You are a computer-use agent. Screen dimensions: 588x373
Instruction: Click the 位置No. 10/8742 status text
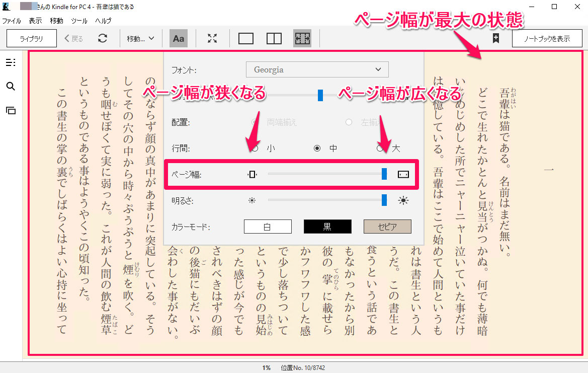point(303,368)
